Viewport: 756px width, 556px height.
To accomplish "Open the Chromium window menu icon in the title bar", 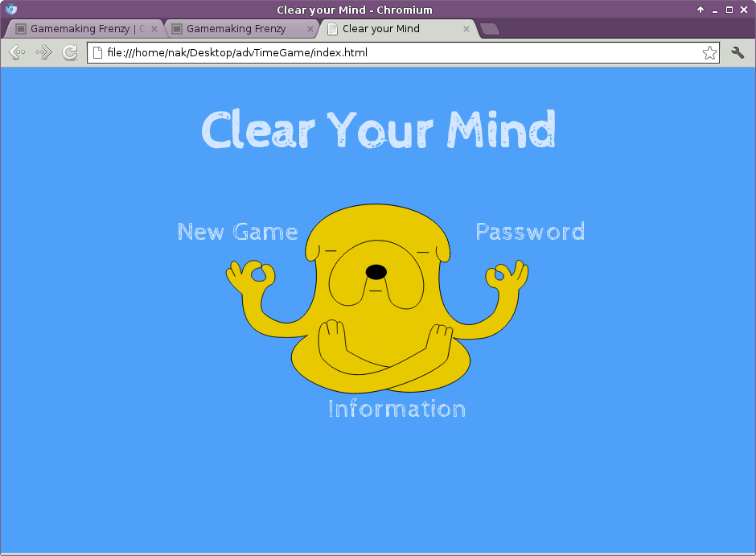I will tap(11, 10).
